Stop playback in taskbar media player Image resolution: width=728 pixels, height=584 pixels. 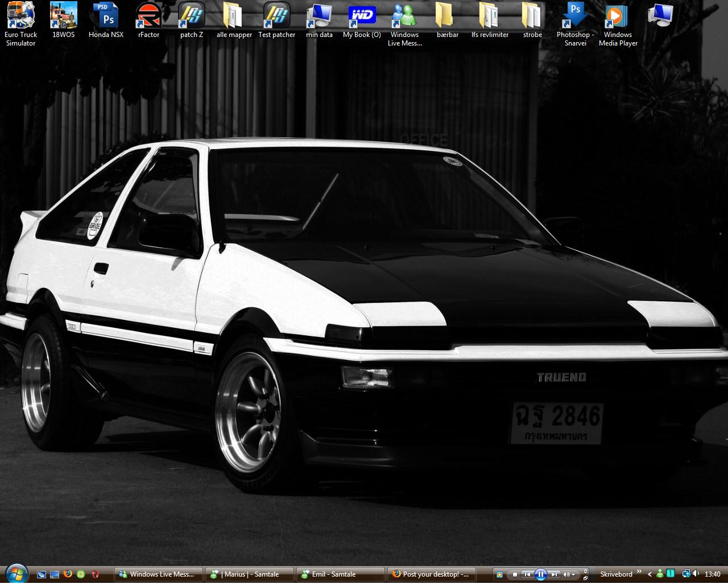click(x=515, y=574)
